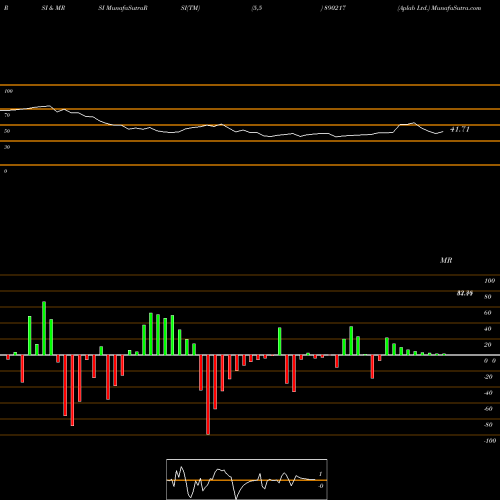Click the -60 label on MR axis
The image size is (500, 500).
(488, 409)
